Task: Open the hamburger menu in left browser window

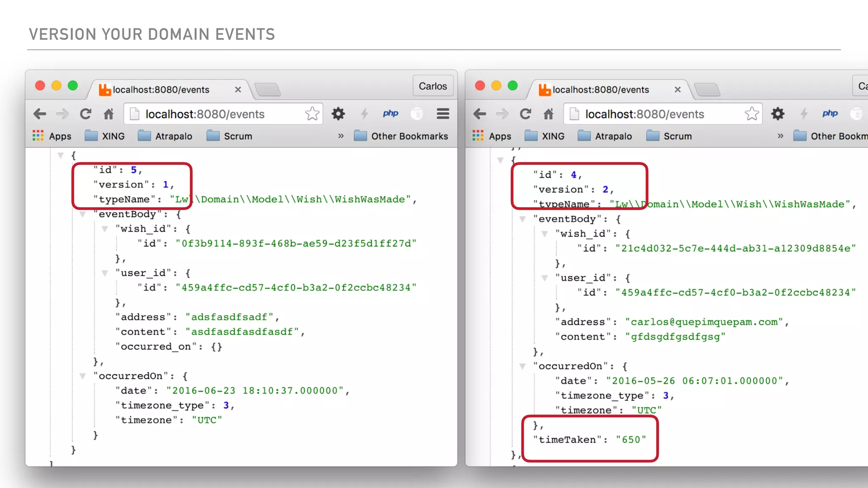Action: [x=443, y=114]
